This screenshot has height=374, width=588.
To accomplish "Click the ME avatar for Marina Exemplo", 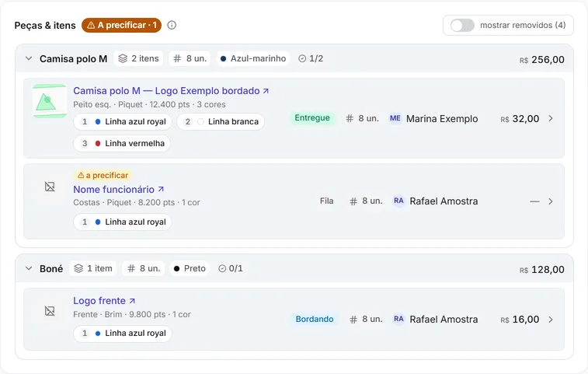I will [x=395, y=118].
